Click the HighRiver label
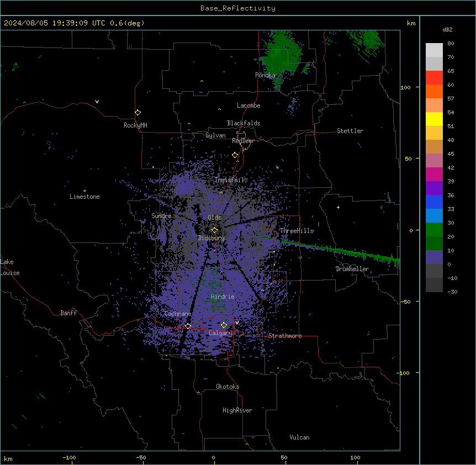The image size is (476, 465). 237,410
